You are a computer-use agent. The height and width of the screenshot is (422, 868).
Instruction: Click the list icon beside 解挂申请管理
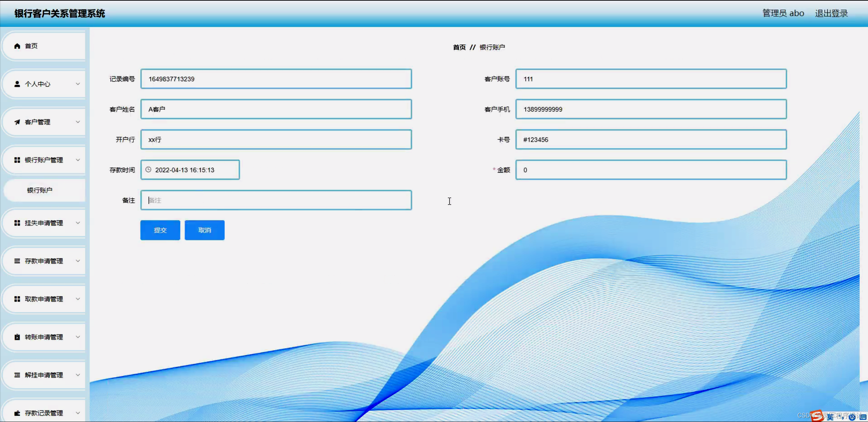pos(17,375)
